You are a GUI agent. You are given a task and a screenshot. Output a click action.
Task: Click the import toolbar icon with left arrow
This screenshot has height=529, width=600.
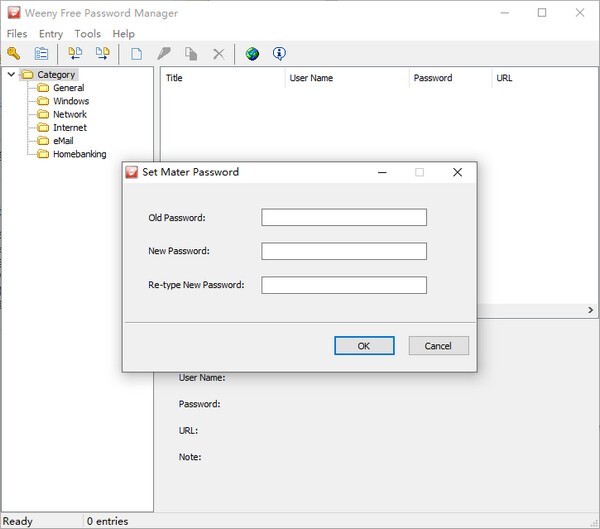click(75, 54)
